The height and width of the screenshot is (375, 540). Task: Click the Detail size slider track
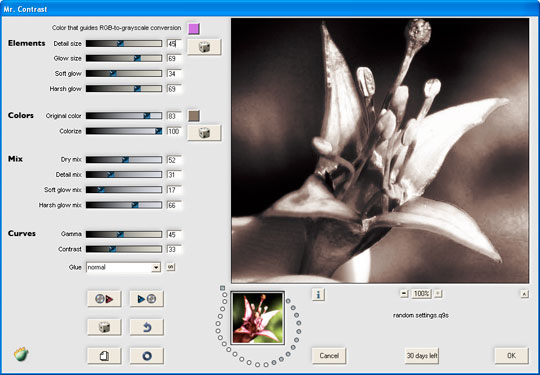click(x=124, y=43)
